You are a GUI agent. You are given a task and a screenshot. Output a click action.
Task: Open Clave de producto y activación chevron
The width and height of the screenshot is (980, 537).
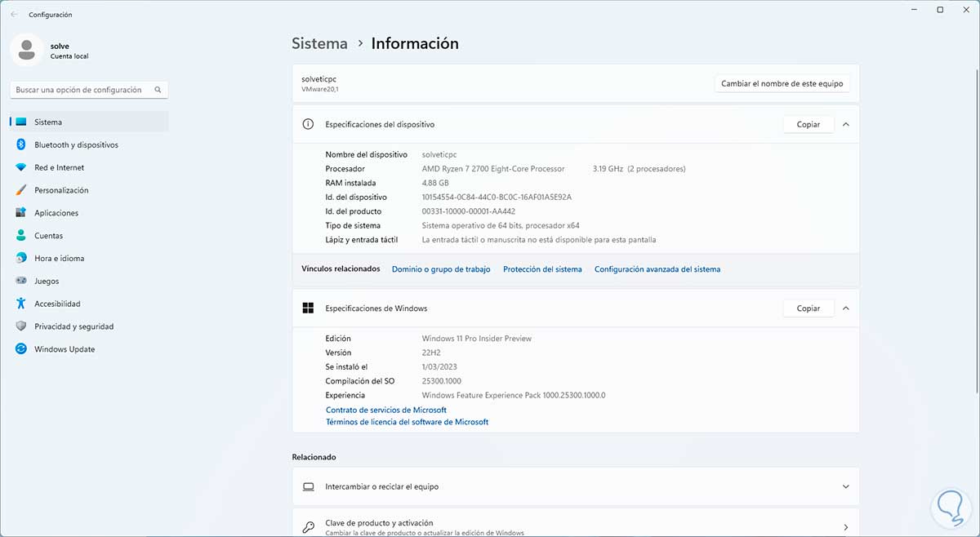[845, 527]
